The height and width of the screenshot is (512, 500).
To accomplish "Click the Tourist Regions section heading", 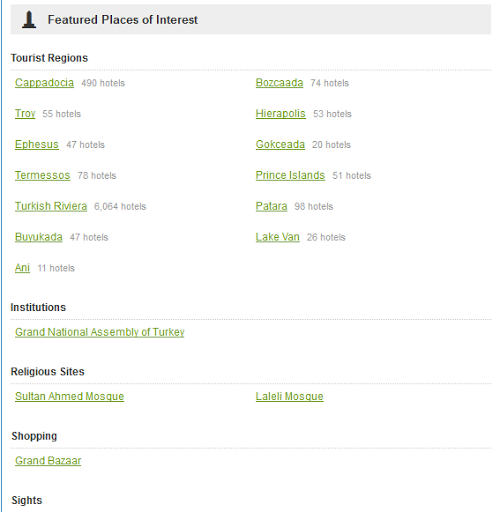I will pyautogui.click(x=49, y=58).
